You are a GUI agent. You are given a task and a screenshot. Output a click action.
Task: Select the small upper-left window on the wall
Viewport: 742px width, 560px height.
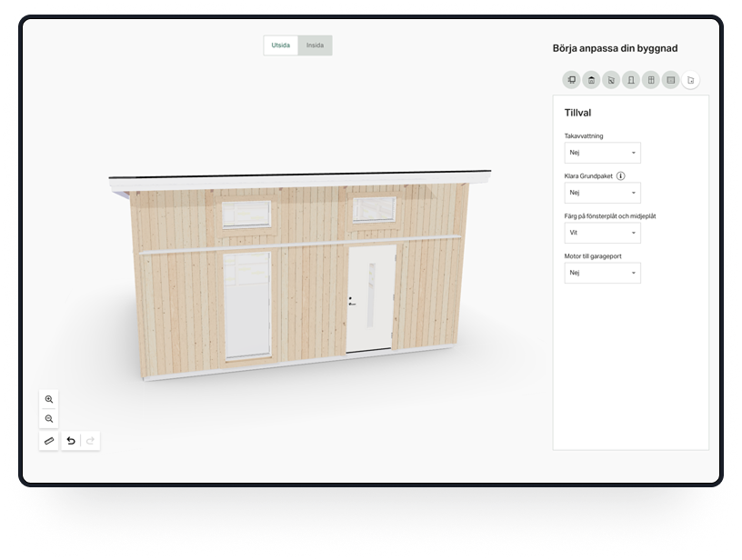246,215
